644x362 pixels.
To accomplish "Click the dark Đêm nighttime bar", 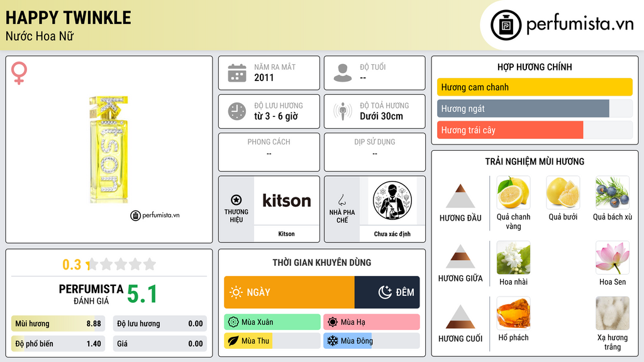I will click(387, 292).
